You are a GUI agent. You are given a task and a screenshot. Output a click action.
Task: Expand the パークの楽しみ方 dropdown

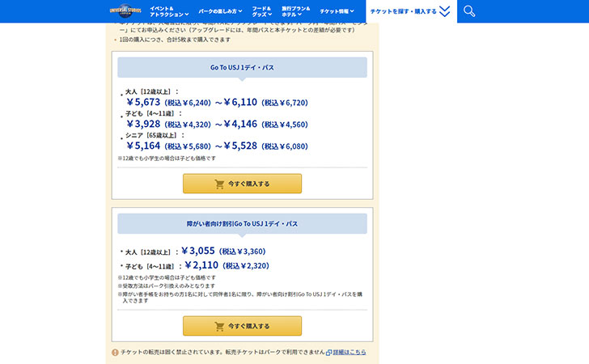[x=220, y=11]
